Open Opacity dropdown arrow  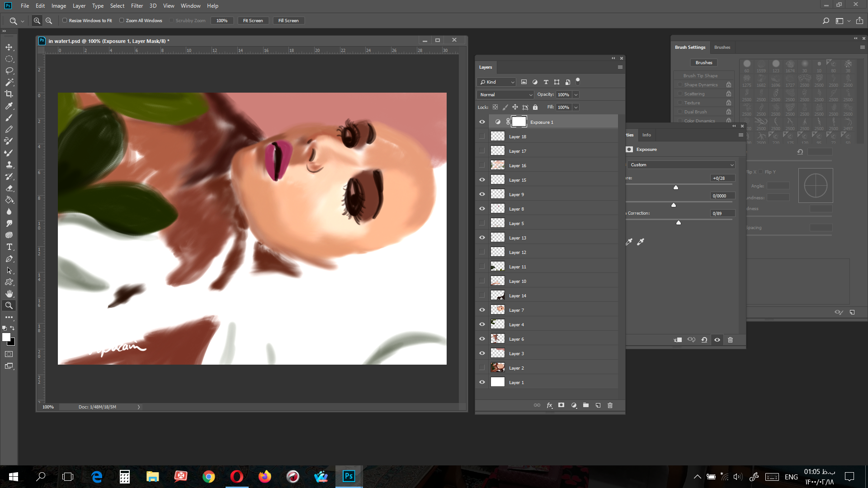point(576,94)
